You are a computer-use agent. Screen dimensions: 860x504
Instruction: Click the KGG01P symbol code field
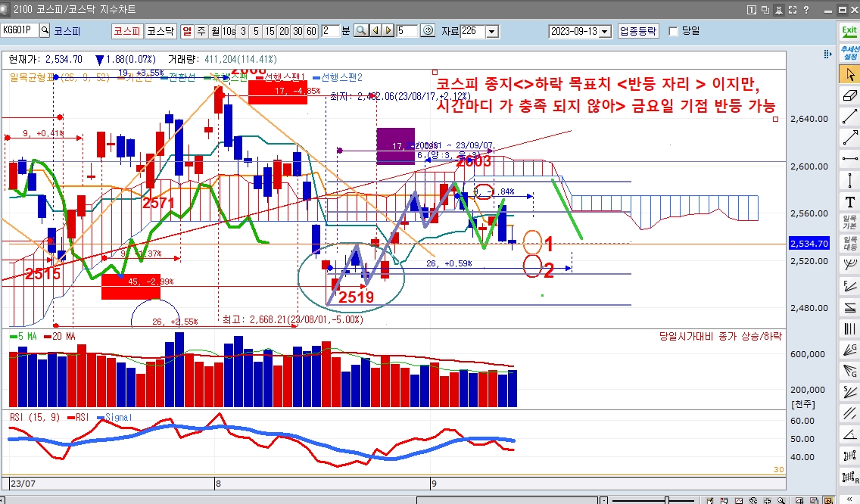20,31
